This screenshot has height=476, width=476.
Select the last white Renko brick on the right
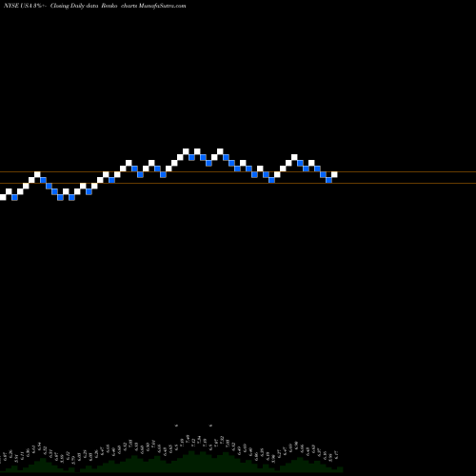click(334, 174)
